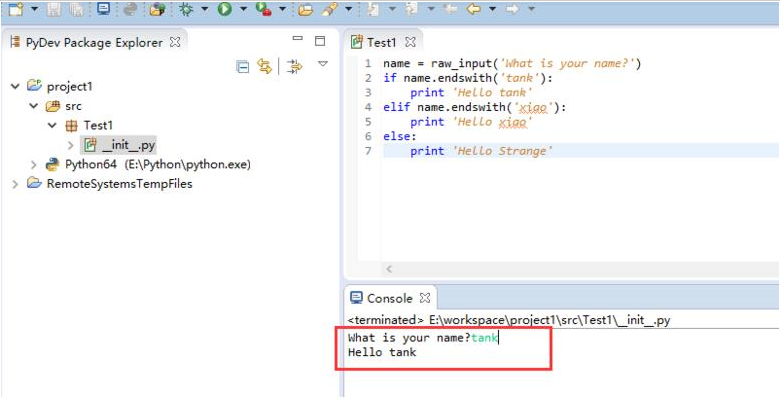Click the New wizard toolbar icon
Screen dimensions: 780x401
coord(16,8)
